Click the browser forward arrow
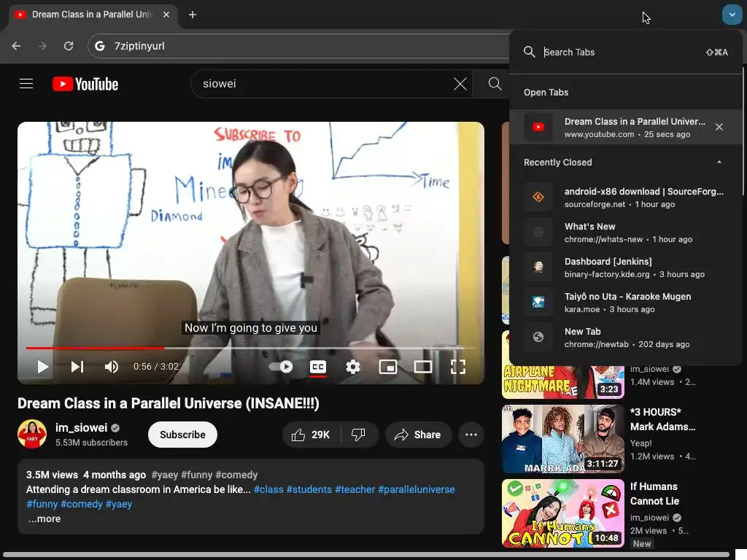This screenshot has height=560, width=747. (42, 46)
